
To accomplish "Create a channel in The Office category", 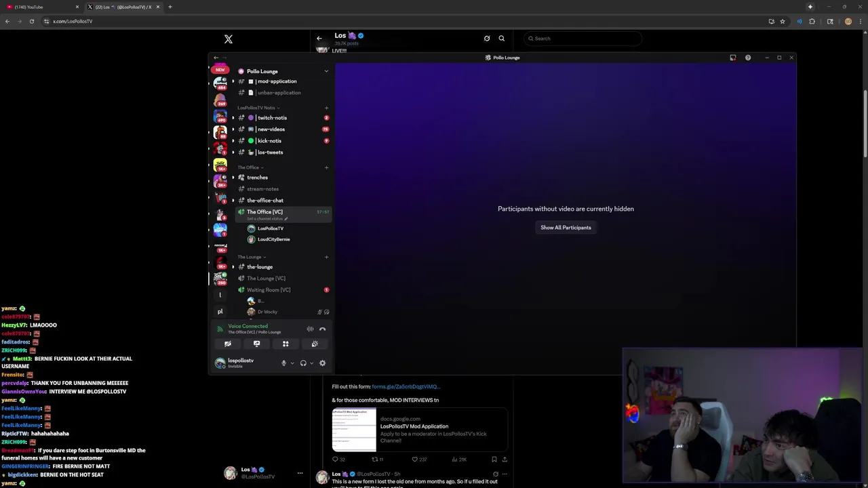I will click(326, 167).
